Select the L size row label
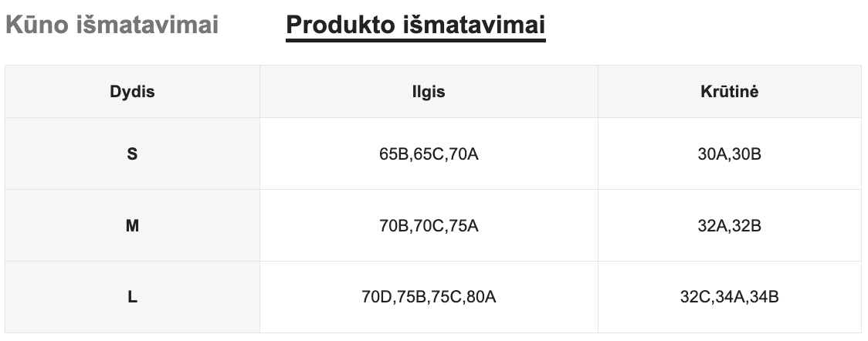 pos(132,297)
